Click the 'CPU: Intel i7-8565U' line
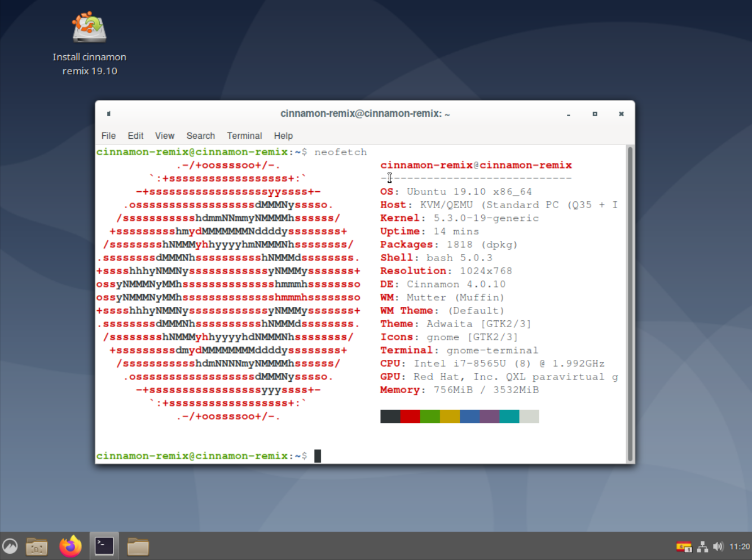 click(x=492, y=364)
